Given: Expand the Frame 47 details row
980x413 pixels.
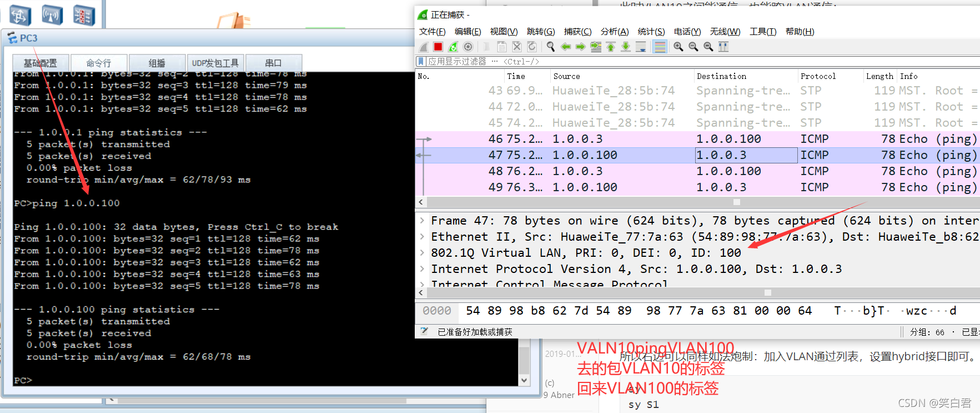Looking at the screenshot, I should pos(422,221).
